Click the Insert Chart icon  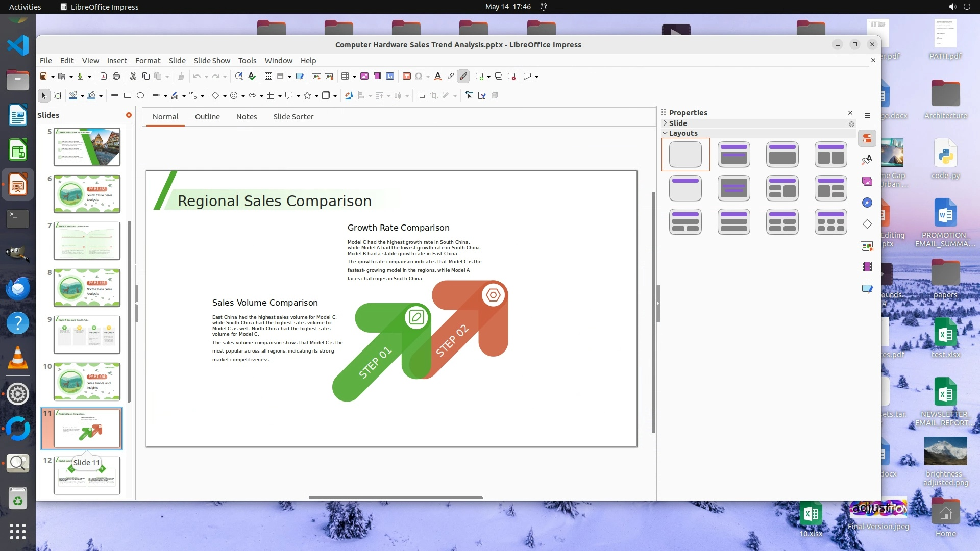[x=390, y=77]
